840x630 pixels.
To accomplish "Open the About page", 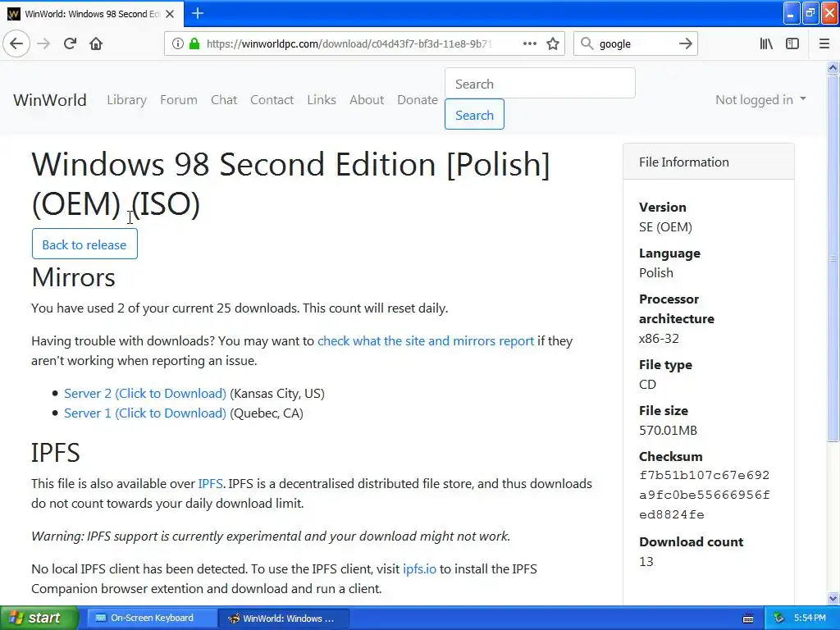I will pos(367,99).
